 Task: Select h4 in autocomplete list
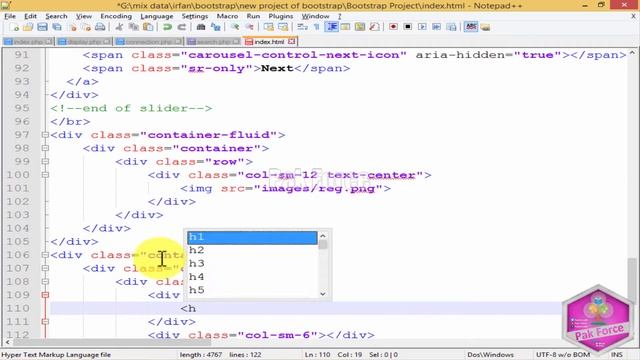pos(252,277)
